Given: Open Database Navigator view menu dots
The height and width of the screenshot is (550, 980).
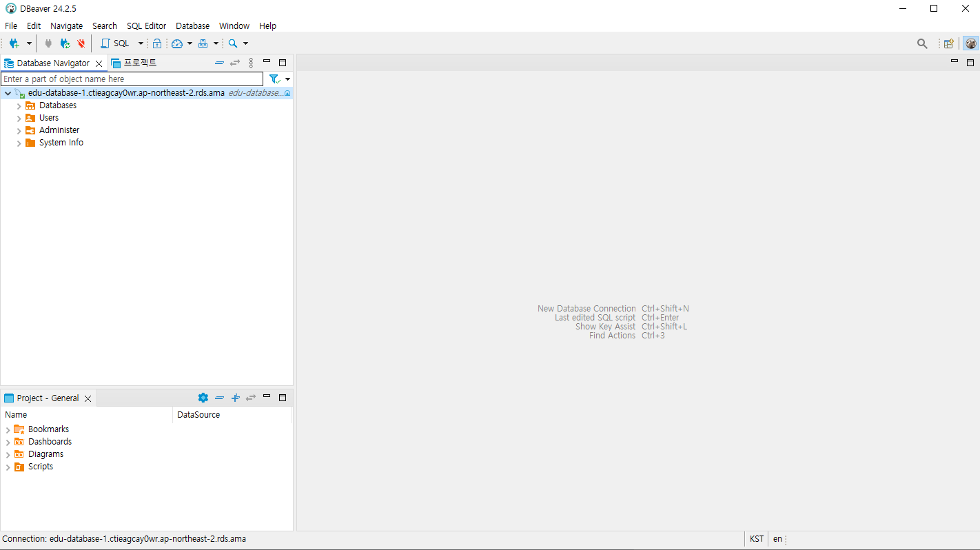Looking at the screenshot, I should (251, 63).
